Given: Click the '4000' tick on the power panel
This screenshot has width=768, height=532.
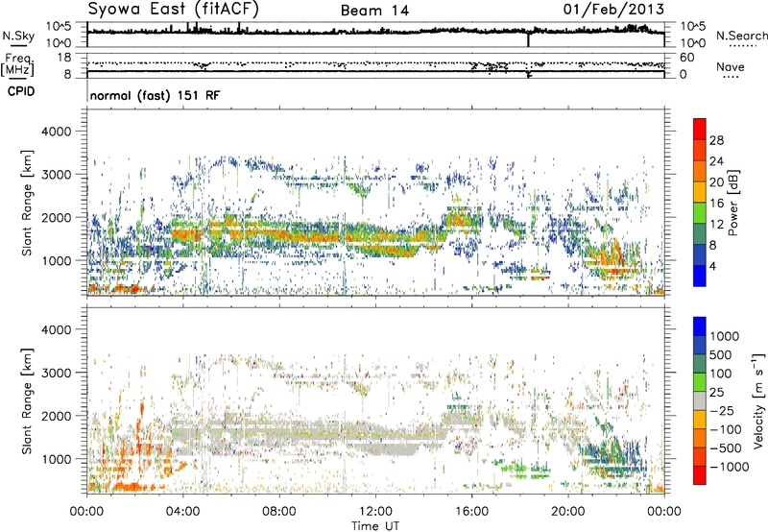Looking at the screenshot, I should [56, 132].
